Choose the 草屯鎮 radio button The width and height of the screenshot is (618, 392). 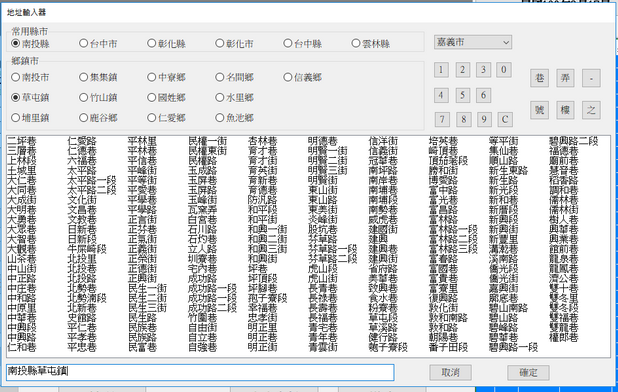pyautogui.click(x=30, y=97)
